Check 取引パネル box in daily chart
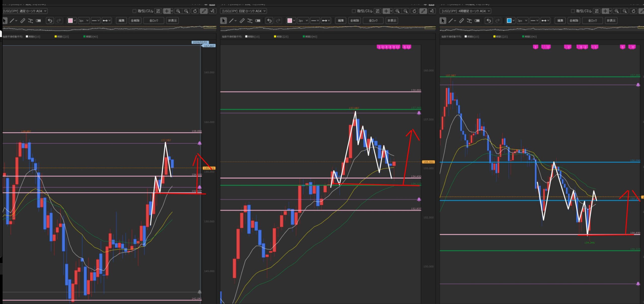 [x=354, y=11]
